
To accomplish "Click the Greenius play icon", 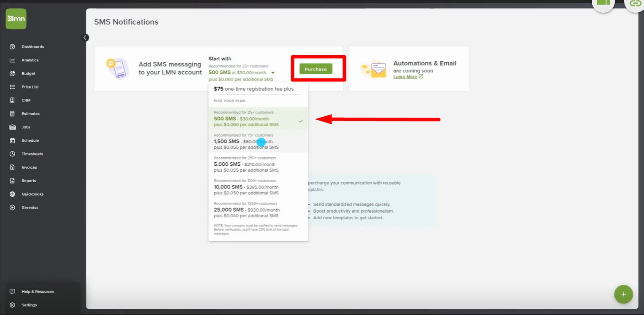I will pyautogui.click(x=12, y=207).
